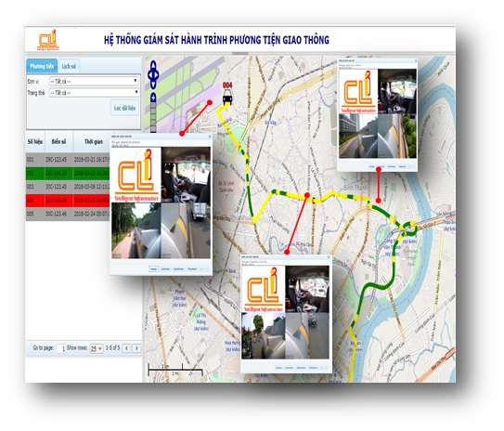
Task: Click the Số hiệu column header
Action: [35, 141]
